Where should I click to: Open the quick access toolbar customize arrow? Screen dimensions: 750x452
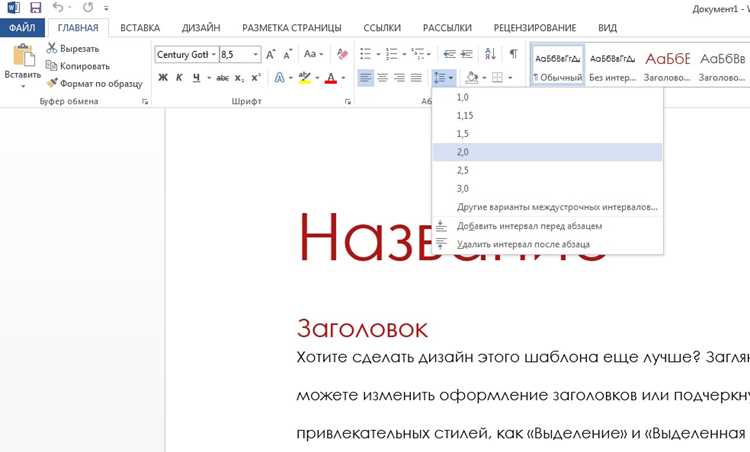tap(106, 8)
